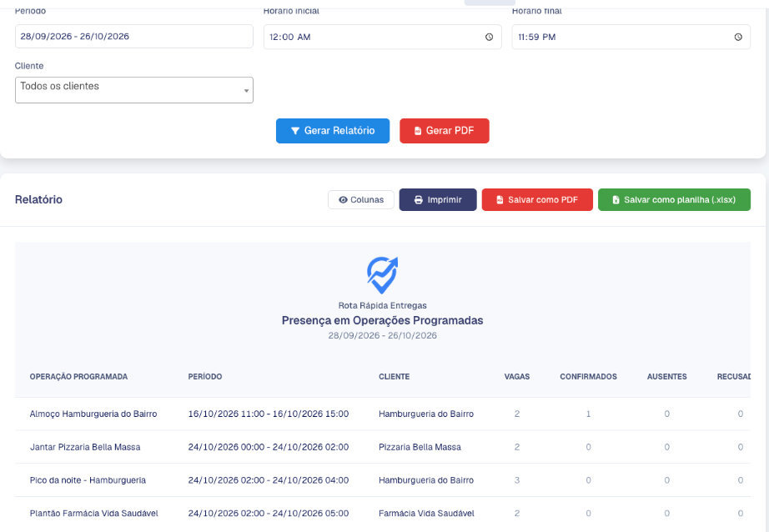Image resolution: width=769 pixels, height=532 pixels.
Task: Select the Jantar Pizzaria Bella Massa row
Action: coord(383,447)
